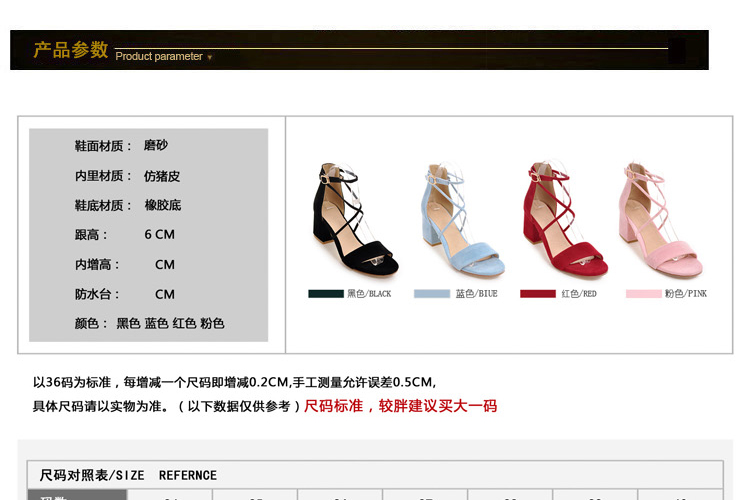
Task: Expand the arrow next to Product parameter
Action: click(210, 57)
